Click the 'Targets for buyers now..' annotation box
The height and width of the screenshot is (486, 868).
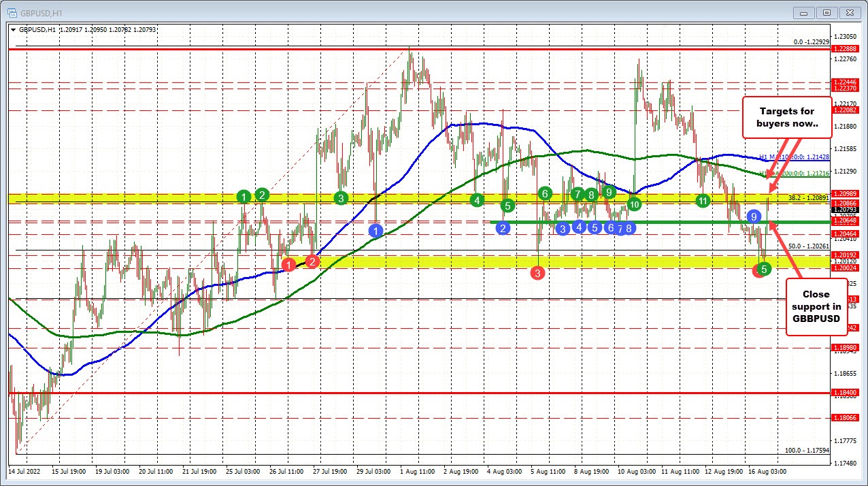click(786, 117)
